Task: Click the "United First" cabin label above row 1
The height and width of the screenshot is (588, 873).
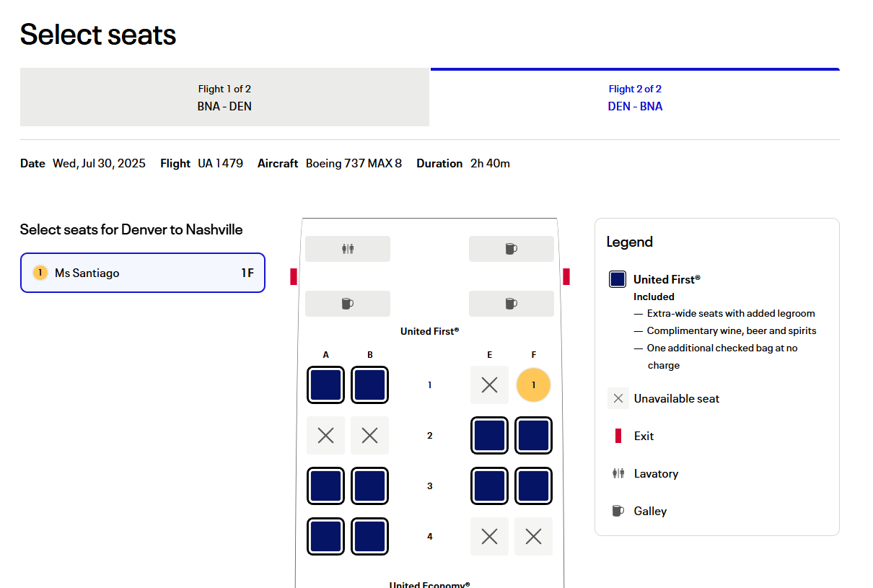Action: pyautogui.click(x=430, y=331)
